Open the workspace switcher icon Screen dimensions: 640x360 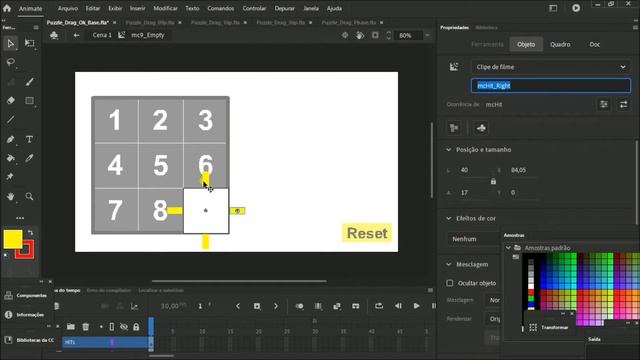553,8
